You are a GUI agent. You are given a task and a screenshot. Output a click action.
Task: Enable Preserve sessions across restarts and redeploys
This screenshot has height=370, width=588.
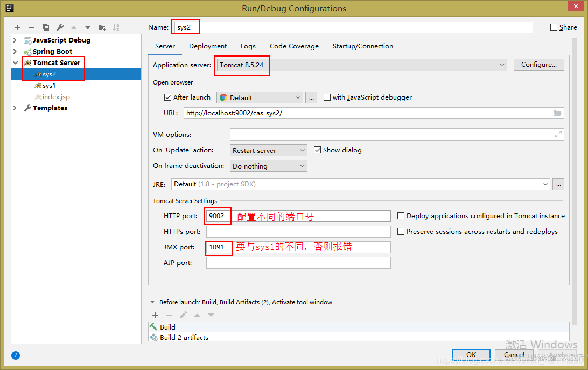click(x=401, y=232)
